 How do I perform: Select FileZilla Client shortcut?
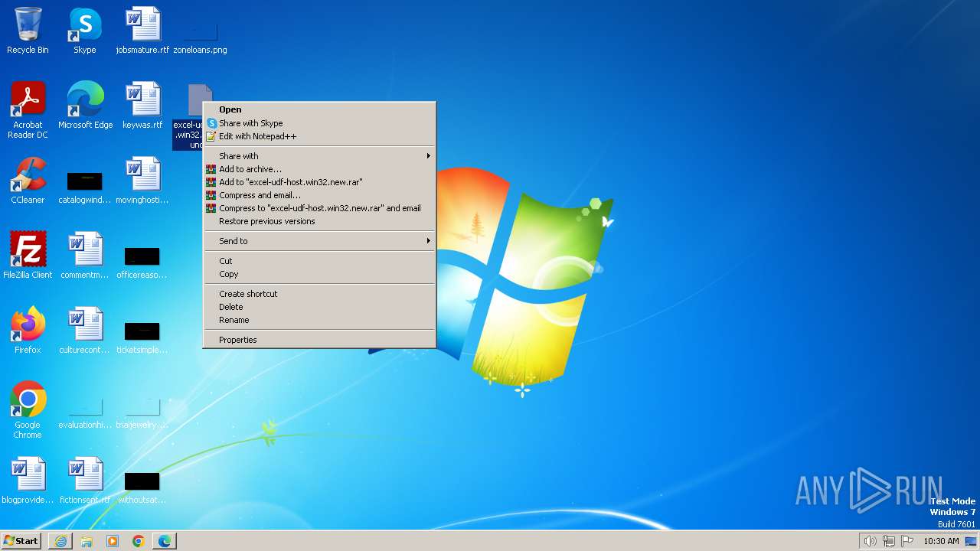[28, 256]
